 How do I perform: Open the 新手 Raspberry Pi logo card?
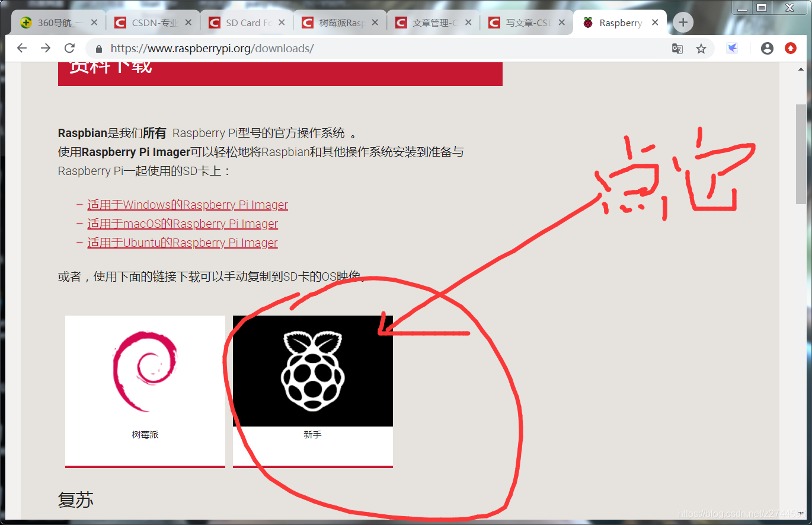click(x=313, y=392)
